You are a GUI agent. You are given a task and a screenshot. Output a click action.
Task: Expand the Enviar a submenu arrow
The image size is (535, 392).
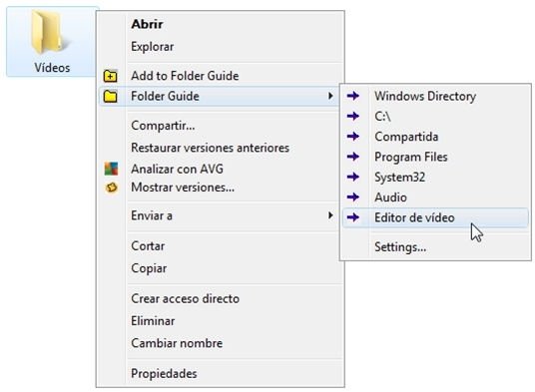point(330,215)
